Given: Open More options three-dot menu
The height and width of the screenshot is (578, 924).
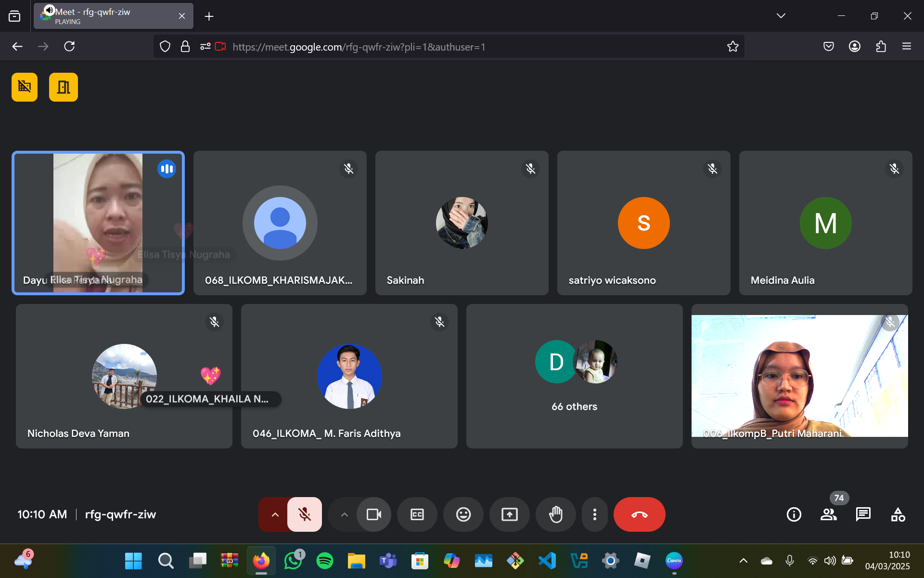Looking at the screenshot, I should tap(594, 514).
